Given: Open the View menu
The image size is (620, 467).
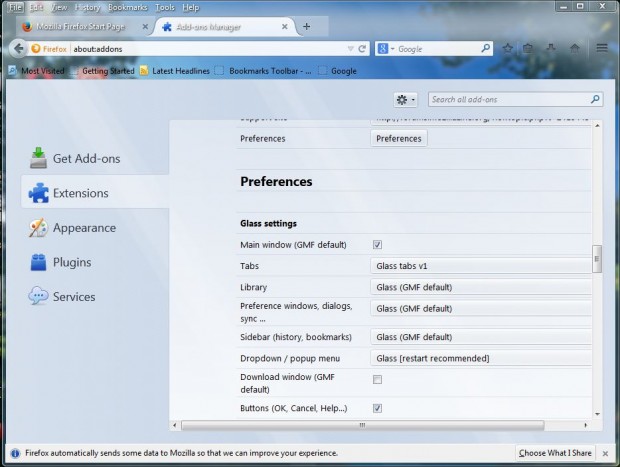Looking at the screenshot, I should point(59,7).
